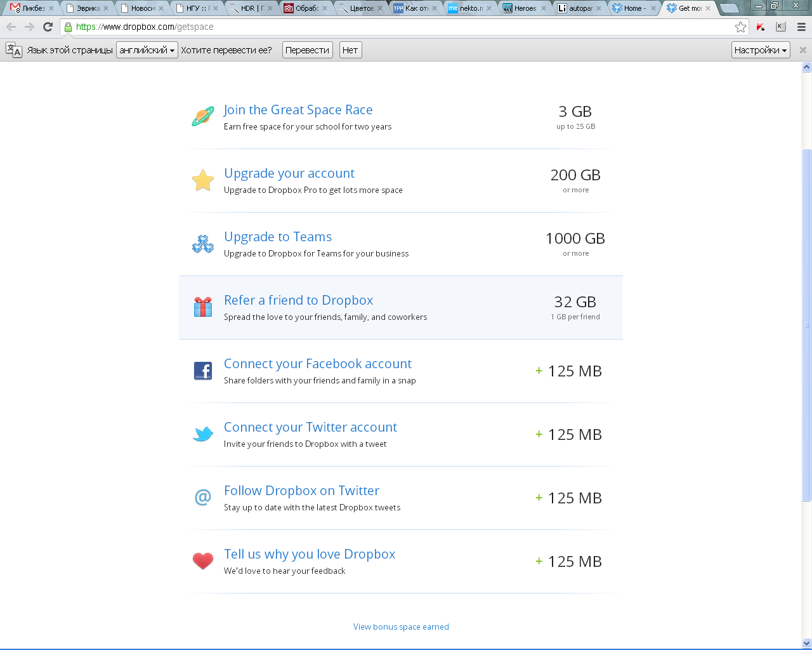Open the Connect your Facebook account link
The height and width of the screenshot is (650, 812).
318,364
